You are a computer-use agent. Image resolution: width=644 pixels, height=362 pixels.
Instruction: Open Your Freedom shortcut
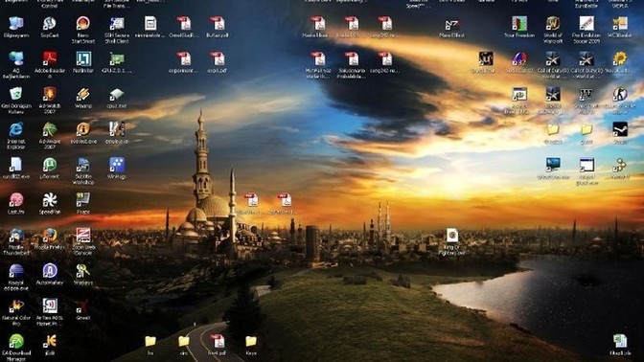point(519,24)
